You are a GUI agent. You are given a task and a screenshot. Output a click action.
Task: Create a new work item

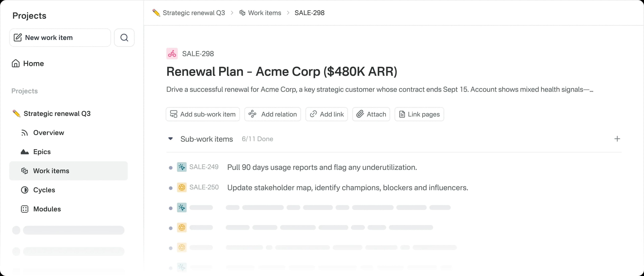[x=60, y=38]
